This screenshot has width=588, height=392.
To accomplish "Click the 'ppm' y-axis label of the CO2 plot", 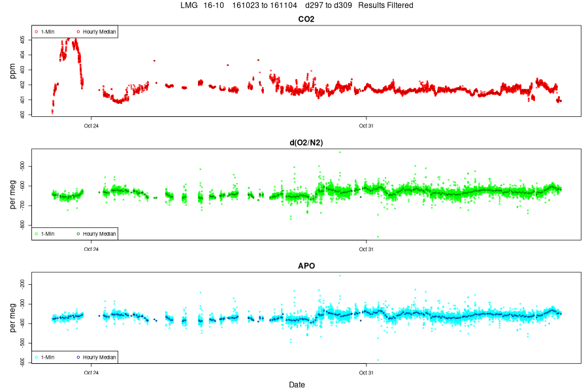I will tap(13, 71).
